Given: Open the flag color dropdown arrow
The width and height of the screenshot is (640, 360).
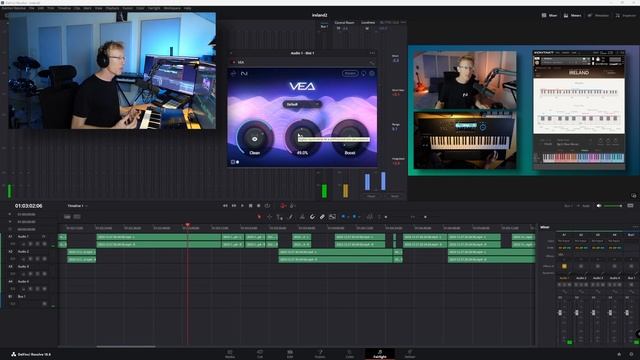Looking at the screenshot, I should point(348,217).
